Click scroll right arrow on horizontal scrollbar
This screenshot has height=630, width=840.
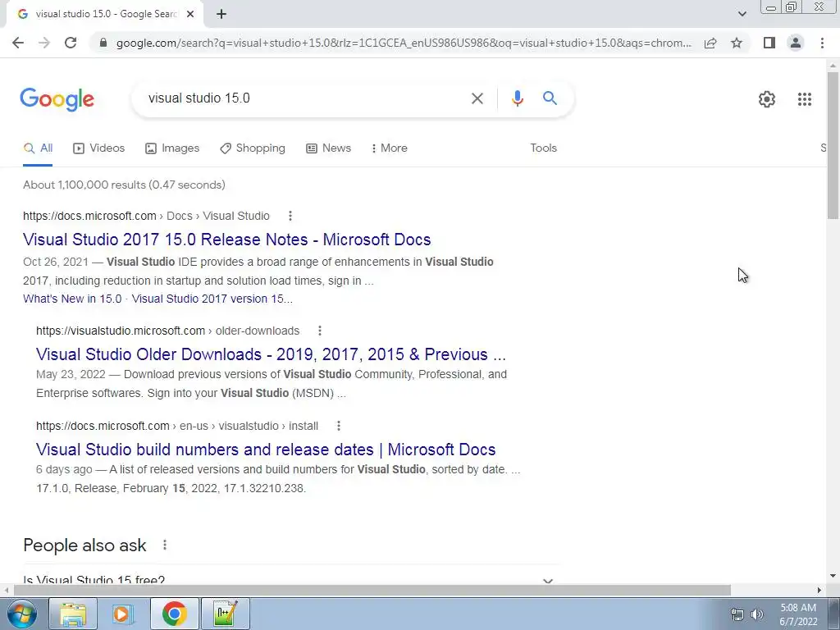pos(819,590)
